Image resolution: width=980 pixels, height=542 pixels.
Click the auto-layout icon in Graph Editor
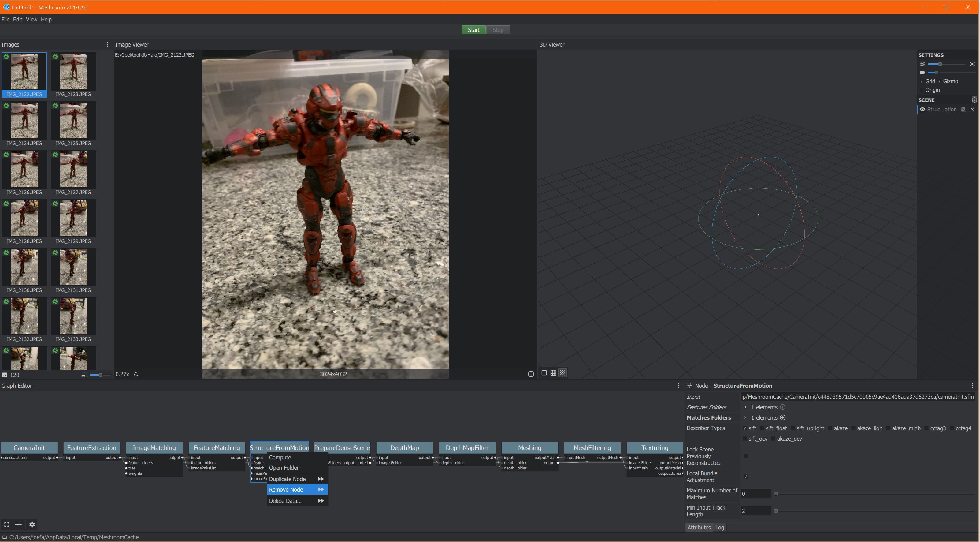pos(18,525)
